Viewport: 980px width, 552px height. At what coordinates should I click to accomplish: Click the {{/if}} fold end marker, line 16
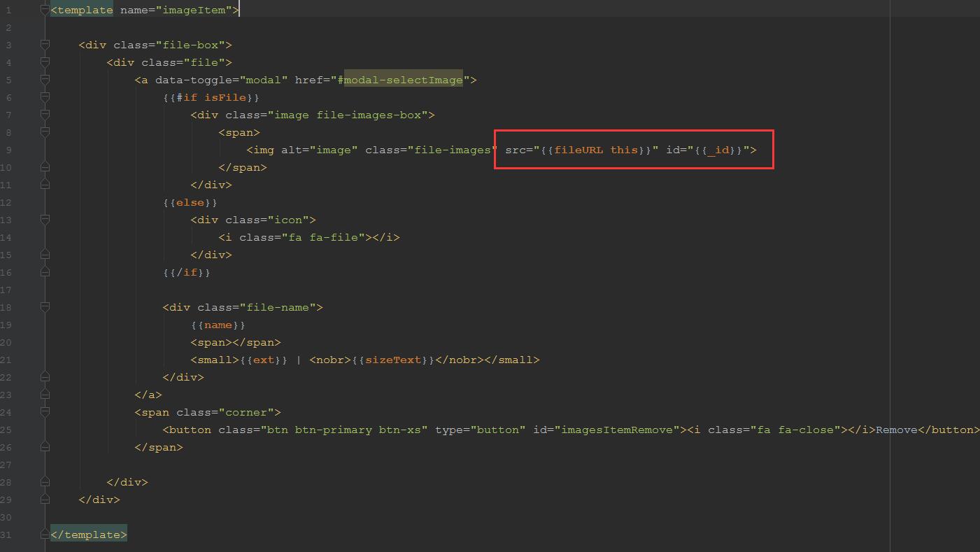pyautogui.click(x=45, y=272)
